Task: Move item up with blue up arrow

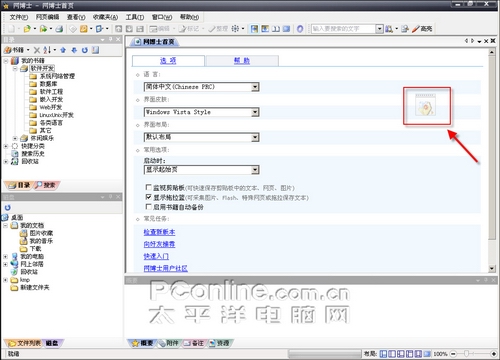Action: click(63, 50)
